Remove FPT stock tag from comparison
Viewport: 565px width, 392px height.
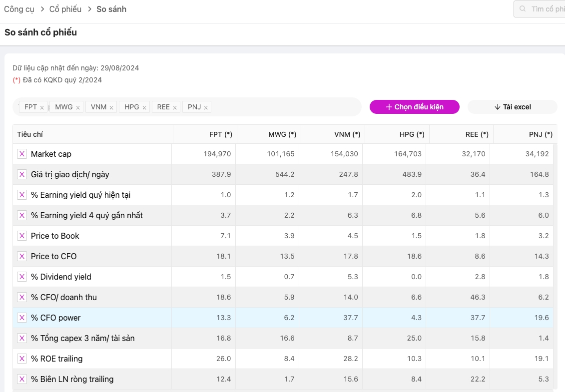point(42,107)
